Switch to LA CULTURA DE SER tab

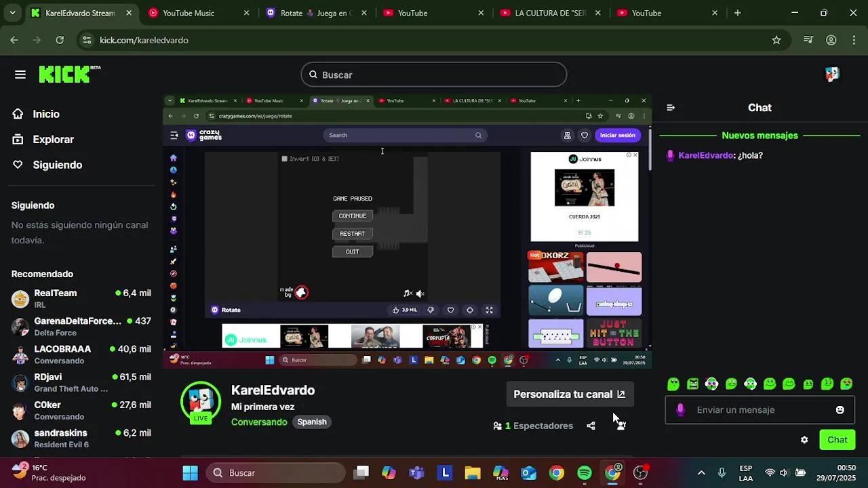click(x=549, y=13)
